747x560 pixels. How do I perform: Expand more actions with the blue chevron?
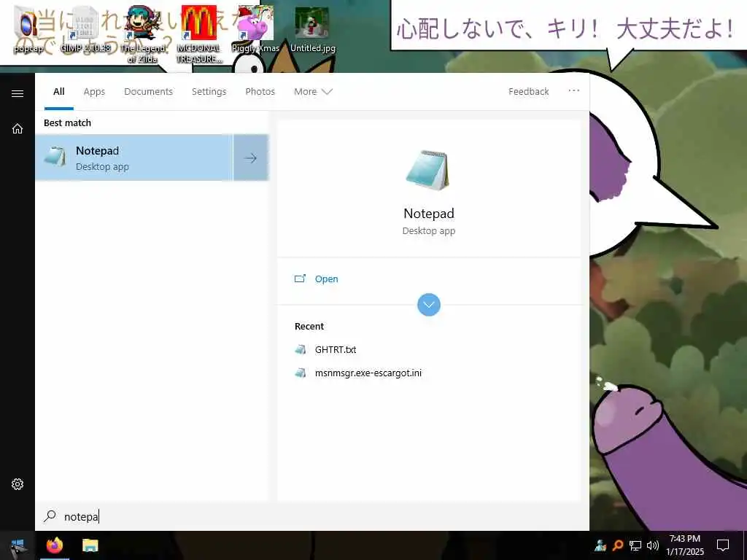coord(429,305)
